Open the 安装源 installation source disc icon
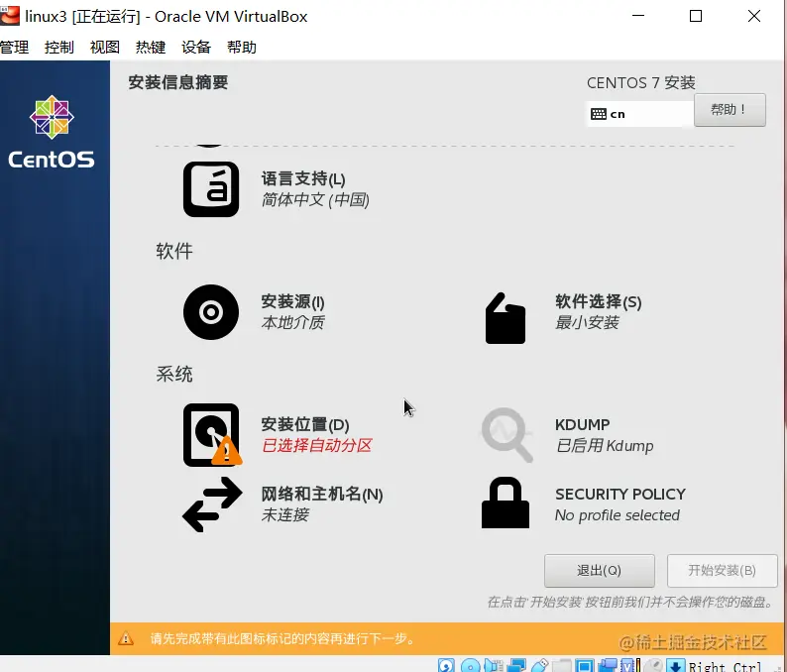The width and height of the screenshot is (787, 672). point(211,312)
